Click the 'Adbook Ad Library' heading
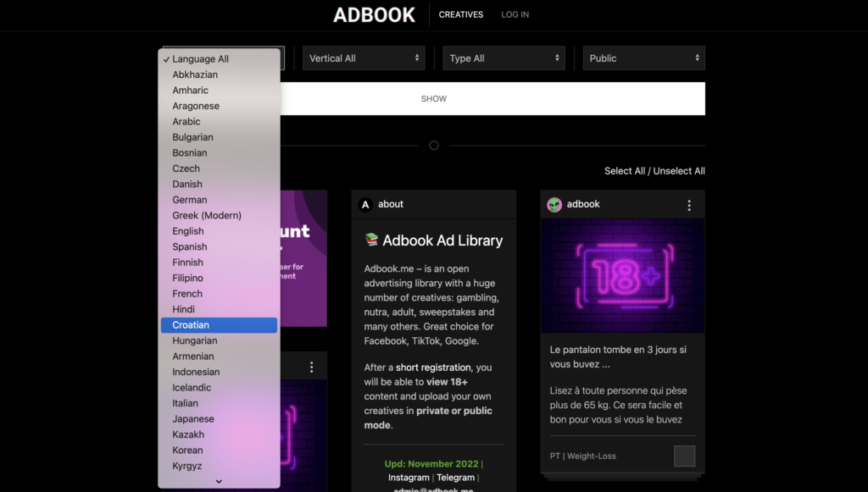This screenshot has width=868, height=492. (x=442, y=240)
